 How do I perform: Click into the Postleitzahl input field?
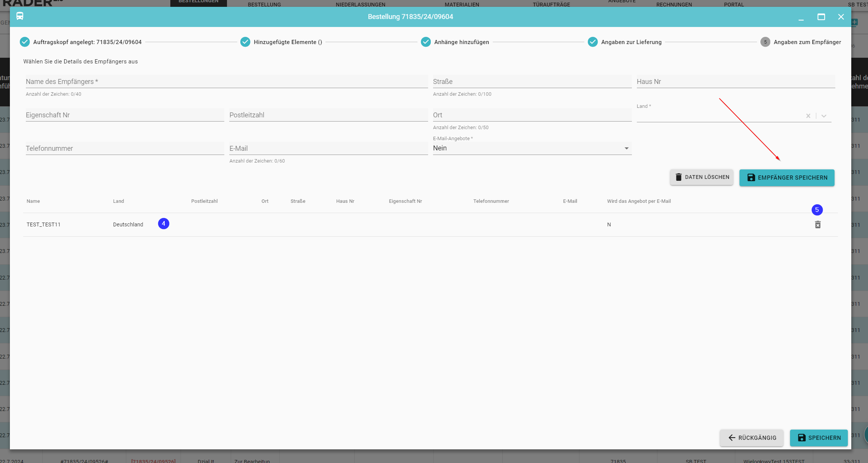point(328,115)
